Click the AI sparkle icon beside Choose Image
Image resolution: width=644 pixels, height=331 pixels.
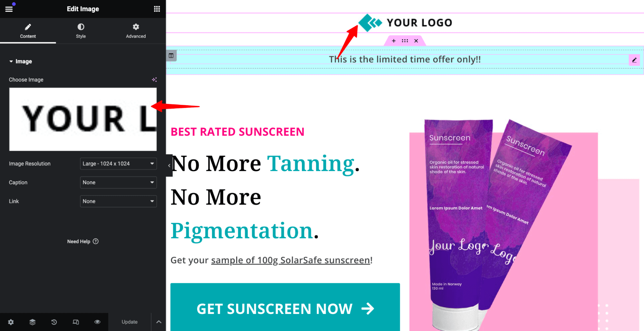(x=154, y=80)
